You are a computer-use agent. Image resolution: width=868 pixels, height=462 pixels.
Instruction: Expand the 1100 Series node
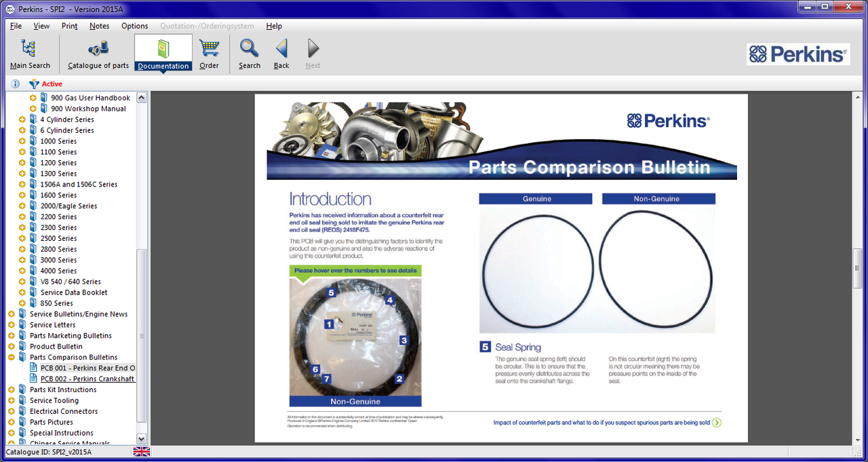22,152
